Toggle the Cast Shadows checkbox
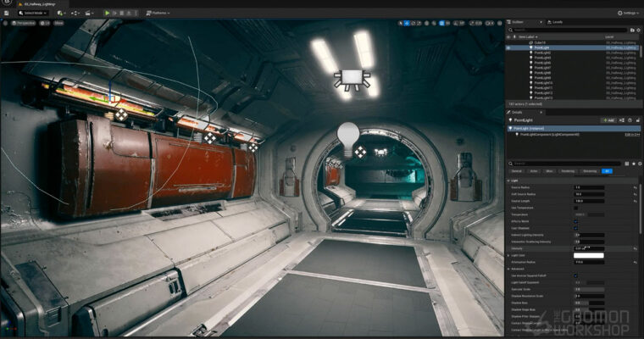Screen dimensions: 644x339 pos(575,228)
